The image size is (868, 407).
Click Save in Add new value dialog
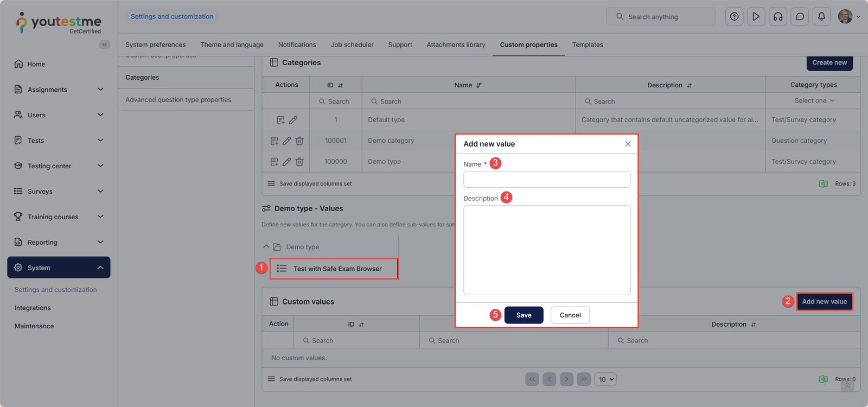pos(524,315)
